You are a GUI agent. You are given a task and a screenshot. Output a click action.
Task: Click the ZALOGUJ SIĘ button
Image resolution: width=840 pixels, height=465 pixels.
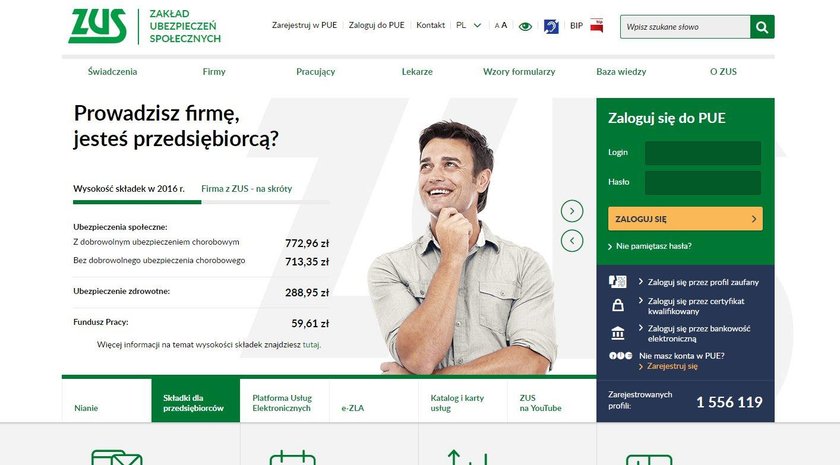pos(685,219)
